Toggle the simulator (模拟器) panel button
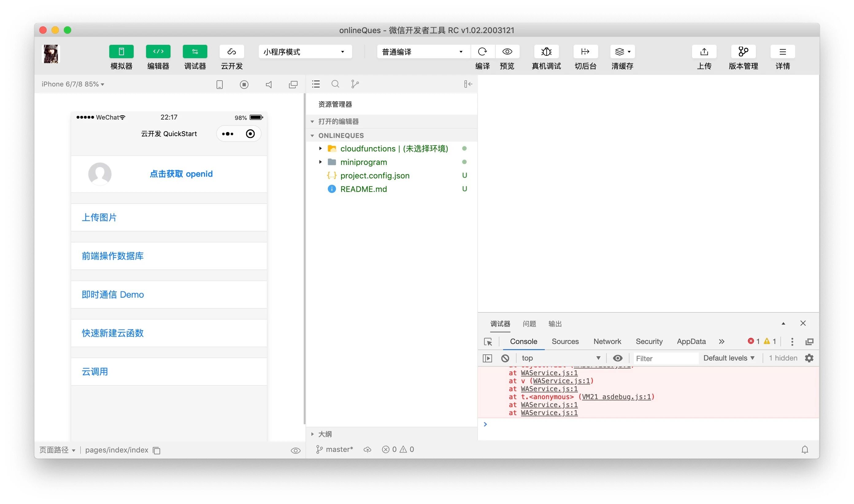Viewport: 854px width, 504px height. point(121,52)
